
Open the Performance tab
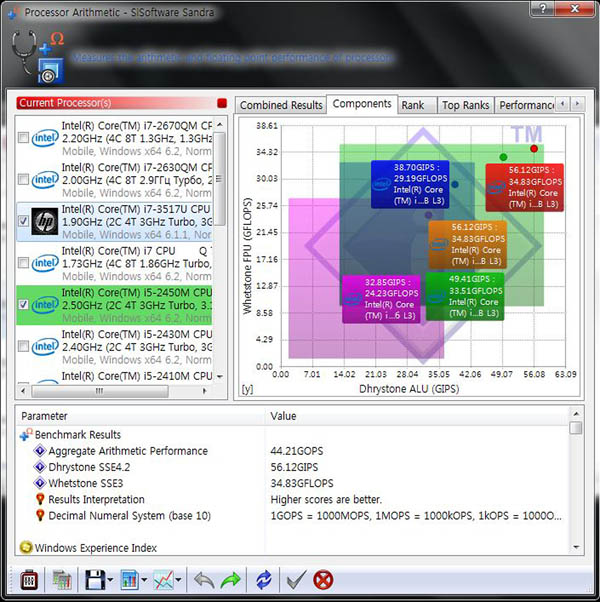point(526,105)
